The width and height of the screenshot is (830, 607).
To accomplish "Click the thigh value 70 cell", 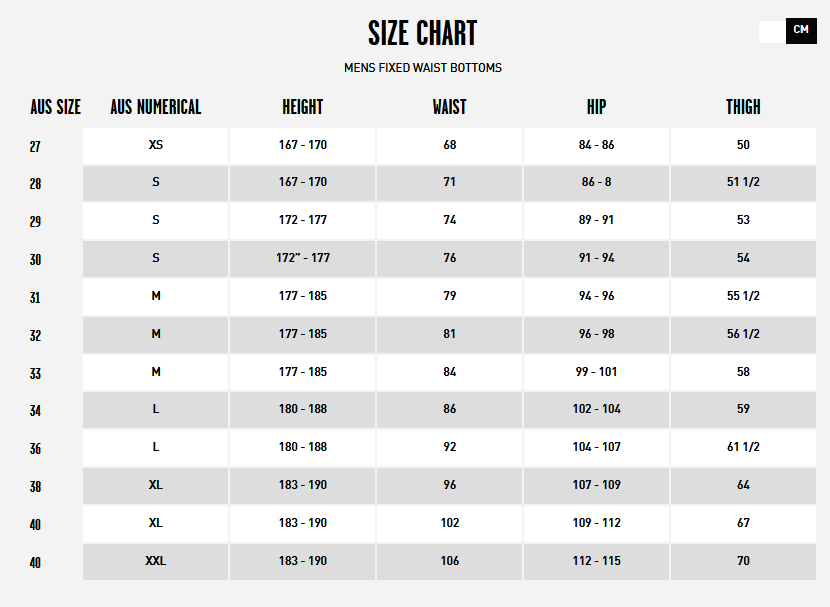I will point(743,561).
